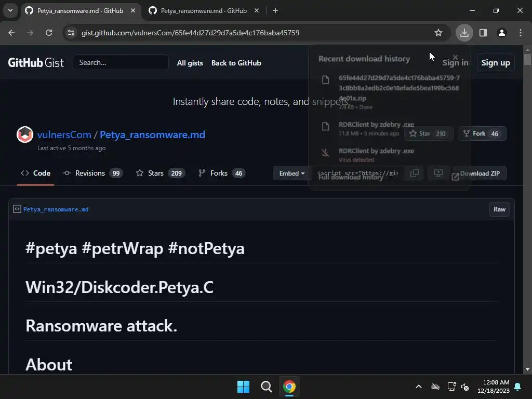Click the code file icon beside filename

tap(17, 209)
